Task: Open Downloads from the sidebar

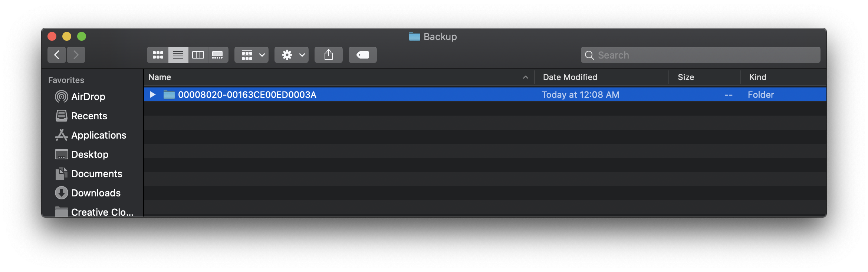Action: coord(96,193)
